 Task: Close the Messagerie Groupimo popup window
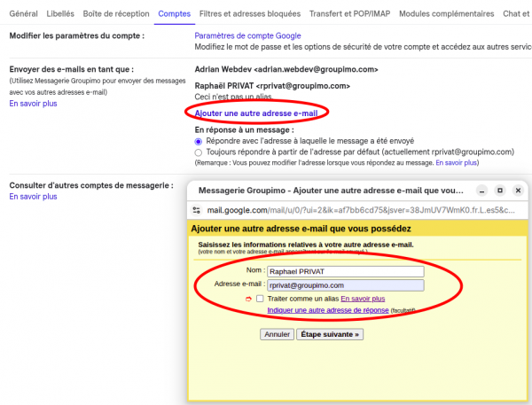(518, 191)
